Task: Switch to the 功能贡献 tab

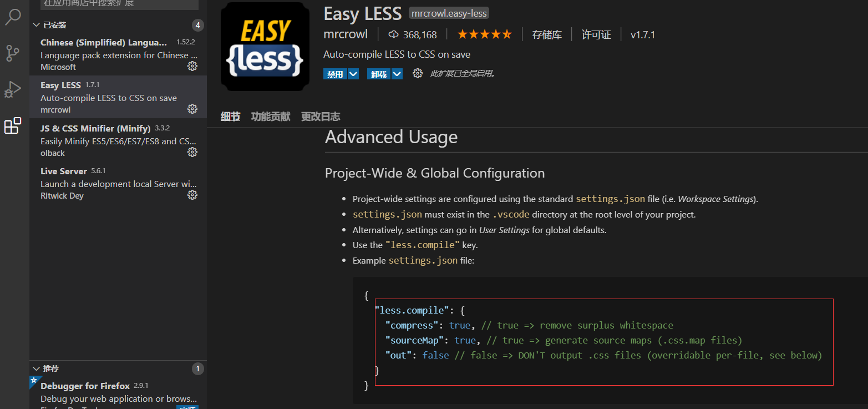Action: [x=271, y=117]
